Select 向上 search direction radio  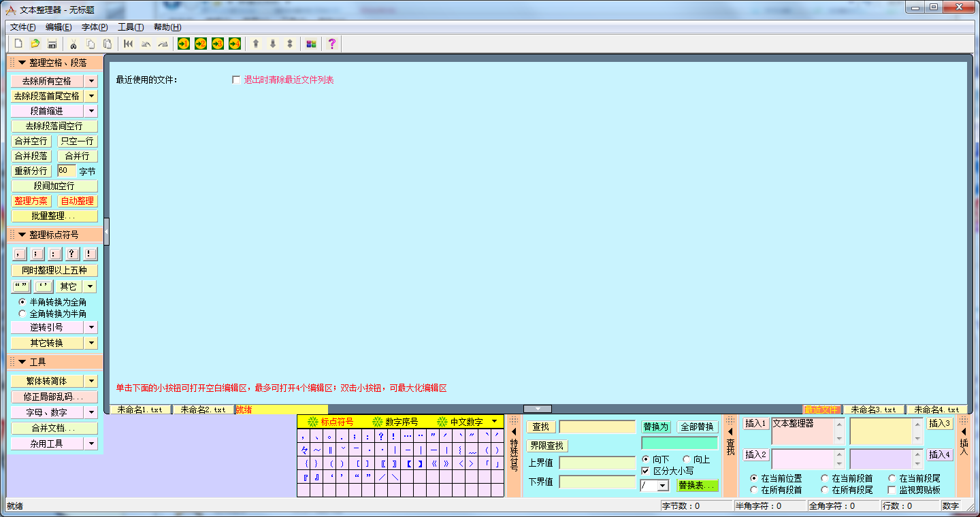(687, 459)
